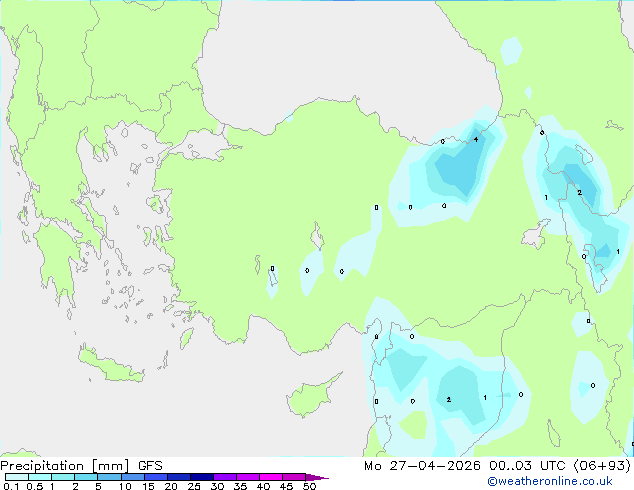Click the over-50 mm legend arrow tip
The width and height of the screenshot is (634, 490).
(x=317, y=477)
